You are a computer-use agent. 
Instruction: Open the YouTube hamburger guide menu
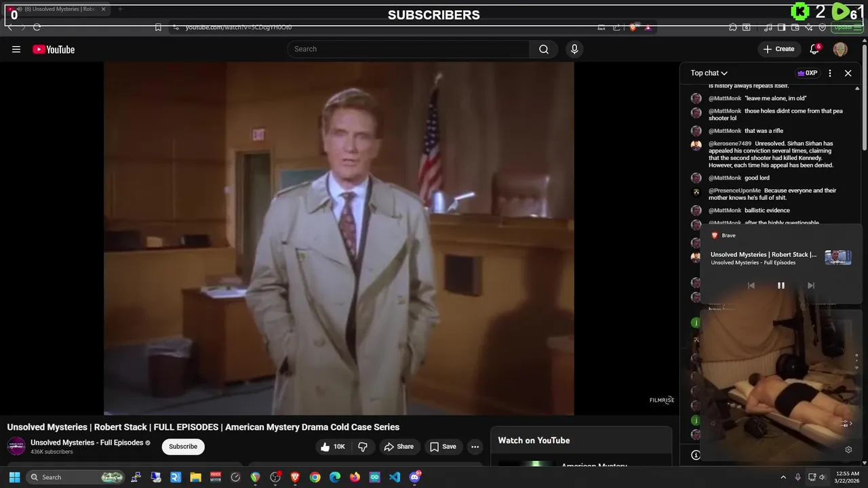(16, 49)
